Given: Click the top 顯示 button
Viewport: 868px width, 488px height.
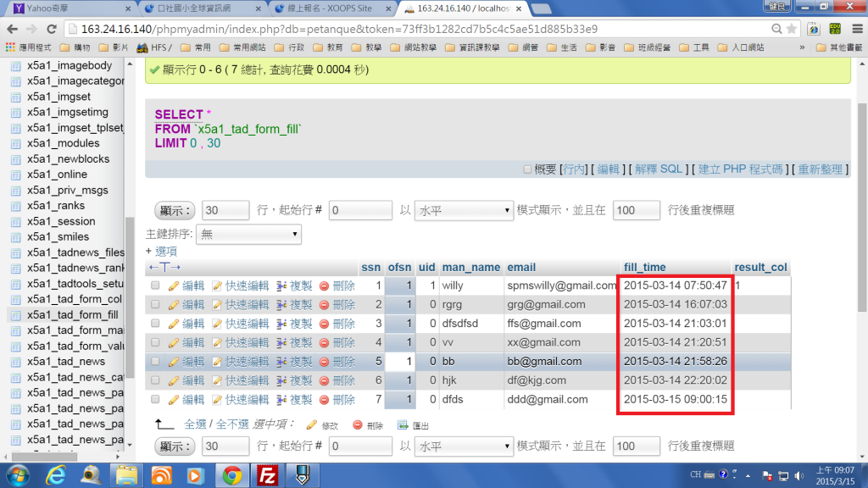Looking at the screenshot, I should point(175,210).
